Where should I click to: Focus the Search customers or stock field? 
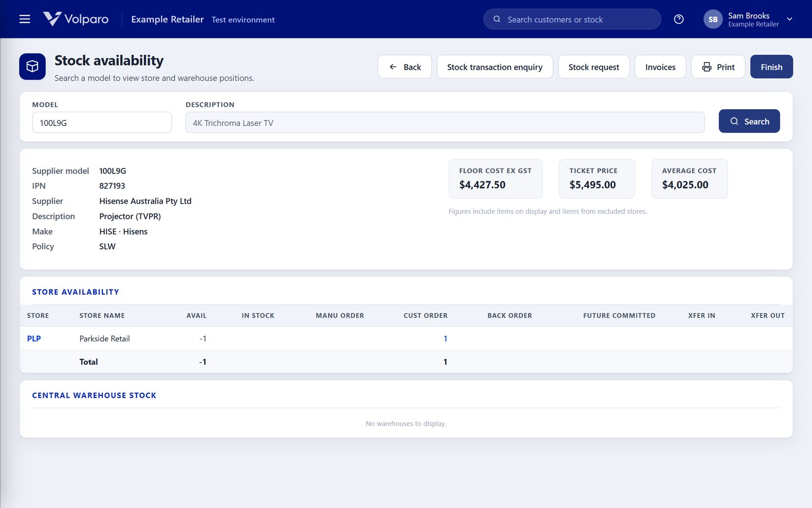click(x=572, y=19)
